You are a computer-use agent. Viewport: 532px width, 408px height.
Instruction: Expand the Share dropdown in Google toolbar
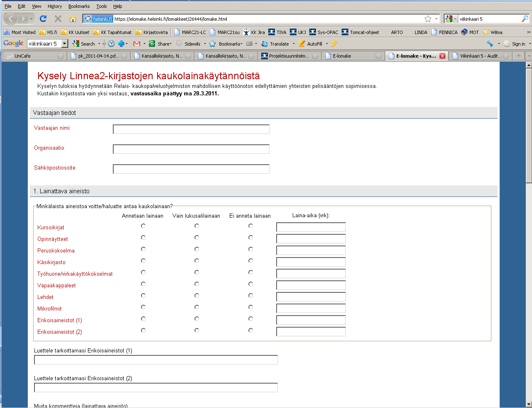[170, 44]
